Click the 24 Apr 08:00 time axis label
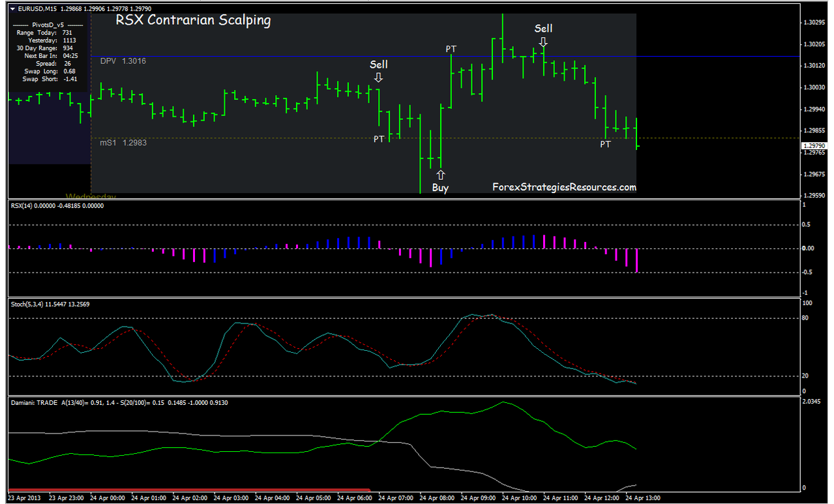The height and width of the screenshot is (504, 834). coord(438,498)
